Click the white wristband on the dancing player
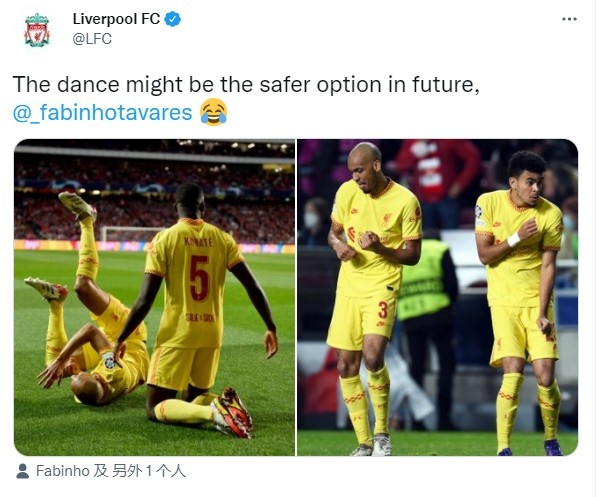597x497 pixels. click(x=514, y=240)
